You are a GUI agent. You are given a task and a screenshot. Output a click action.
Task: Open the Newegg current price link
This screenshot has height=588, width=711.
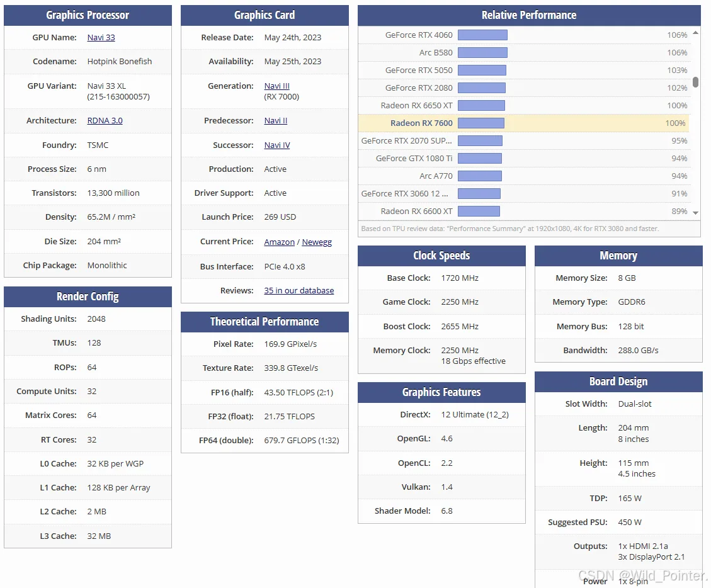(317, 242)
